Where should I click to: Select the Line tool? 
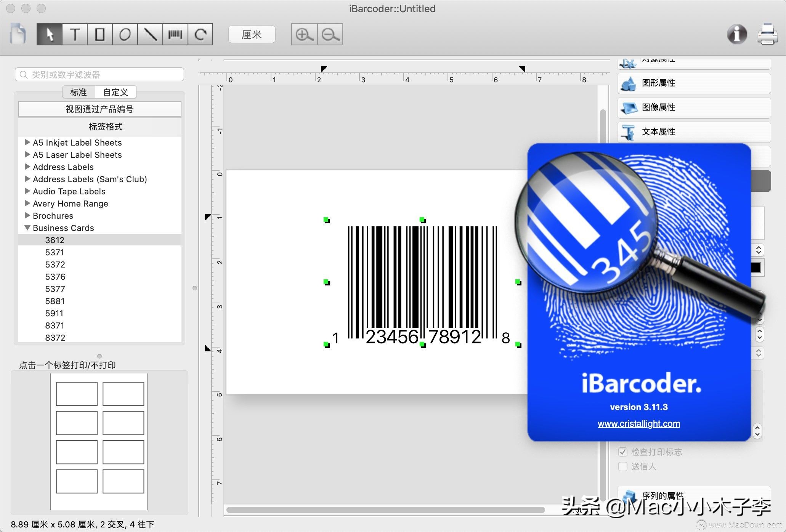point(151,34)
